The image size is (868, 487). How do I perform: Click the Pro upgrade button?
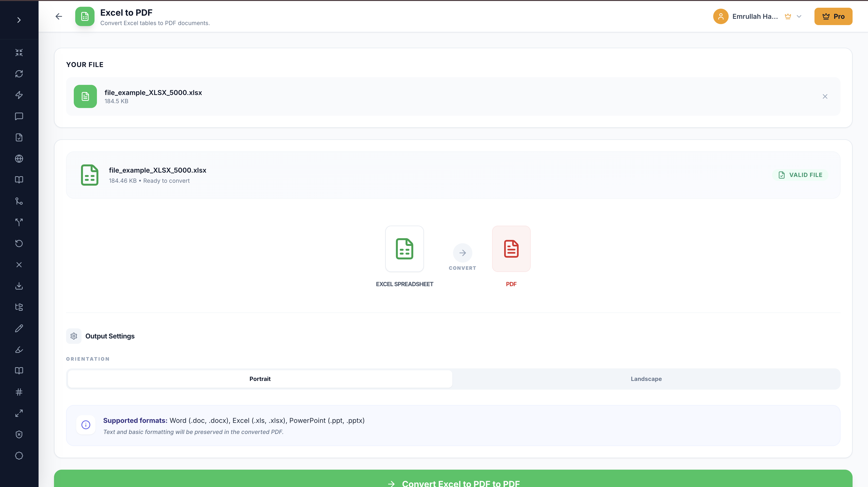pos(833,16)
